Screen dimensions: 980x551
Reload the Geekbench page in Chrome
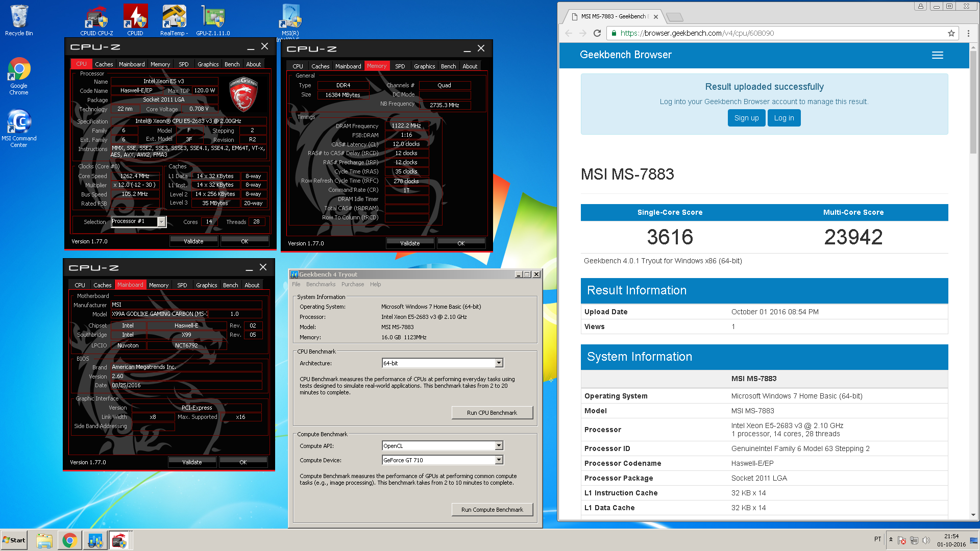click(x=597, y=33)
